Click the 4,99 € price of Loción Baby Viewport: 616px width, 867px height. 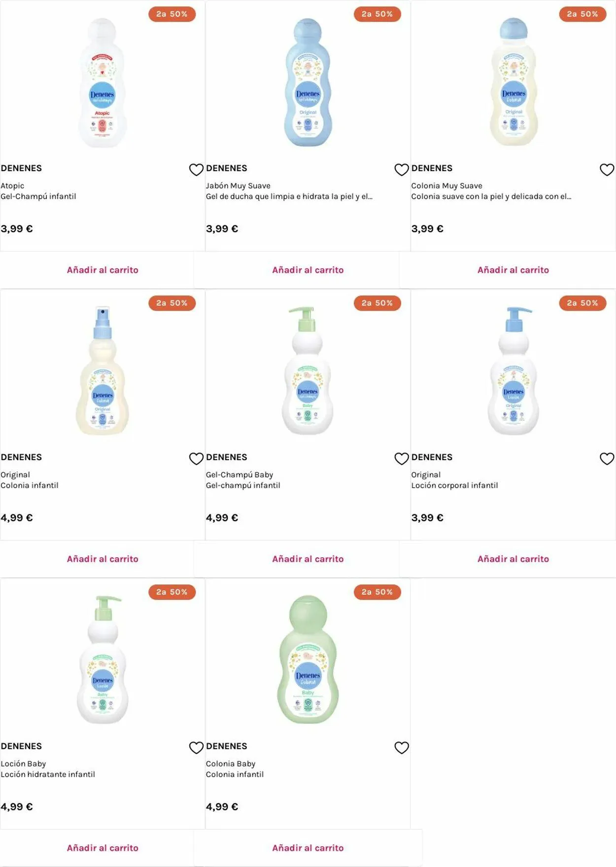point(17,807)
